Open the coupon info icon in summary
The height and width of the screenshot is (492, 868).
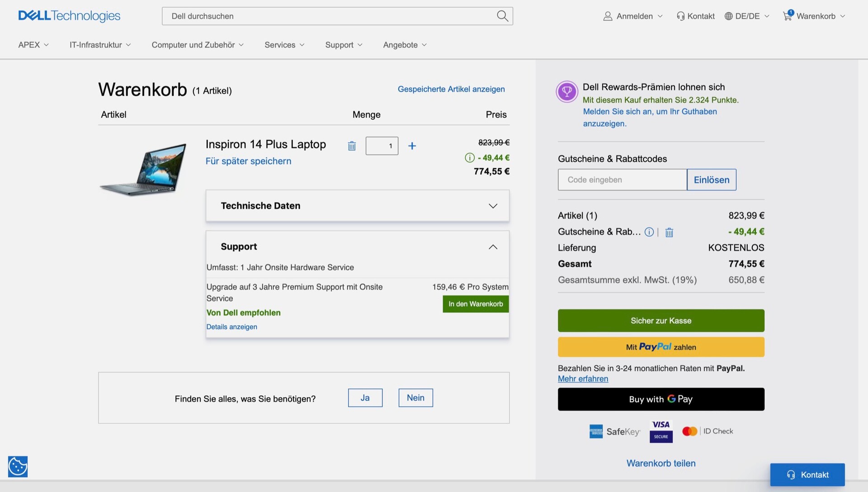[x=649, y=232]
